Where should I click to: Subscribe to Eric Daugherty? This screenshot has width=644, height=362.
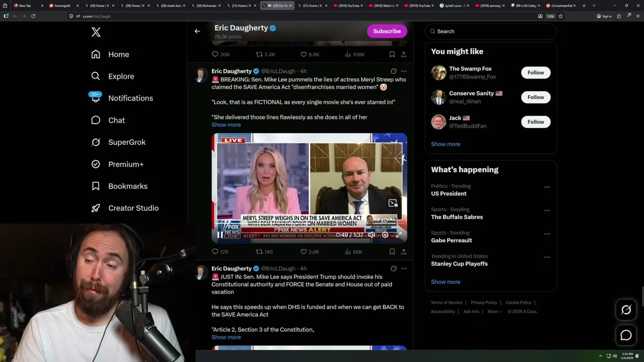point(387,31)
